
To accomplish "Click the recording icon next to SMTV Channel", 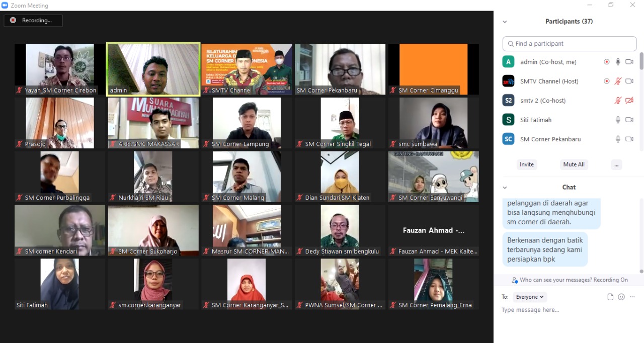I will [607, 81].
